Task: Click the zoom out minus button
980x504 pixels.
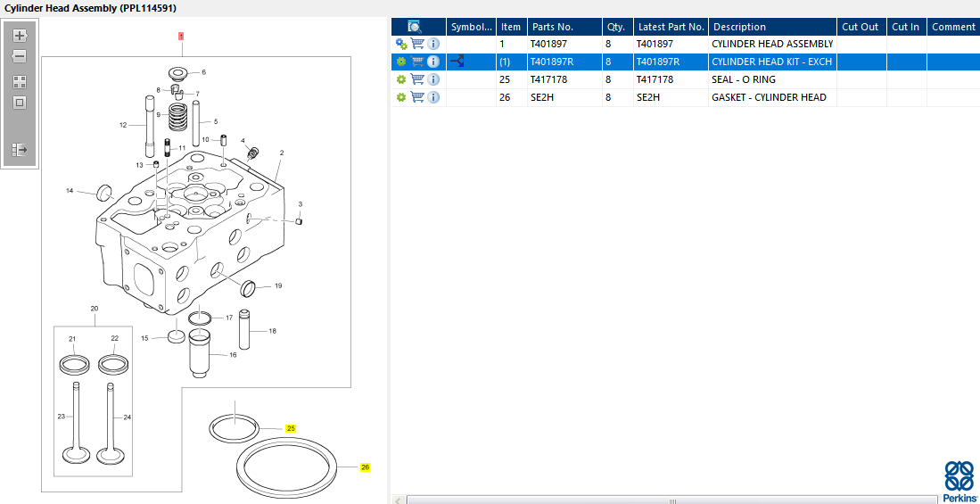Action: pos(20,56)
